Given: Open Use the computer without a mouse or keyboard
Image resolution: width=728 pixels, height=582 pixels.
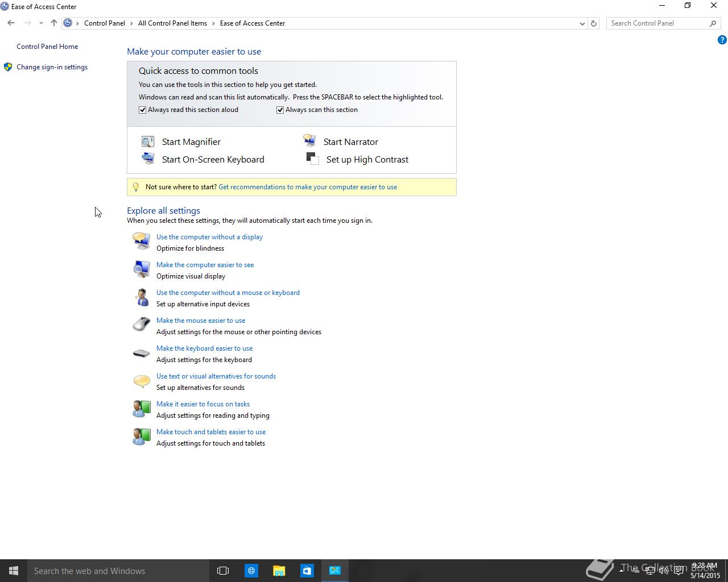Looking at the screenshot, I should tap(228, 293).
